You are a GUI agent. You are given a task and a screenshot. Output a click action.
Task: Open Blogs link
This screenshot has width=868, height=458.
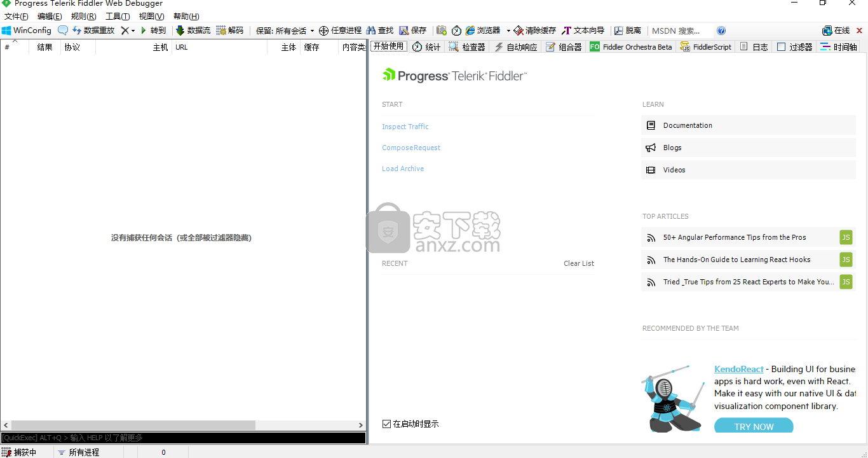(x=749, y=148)
